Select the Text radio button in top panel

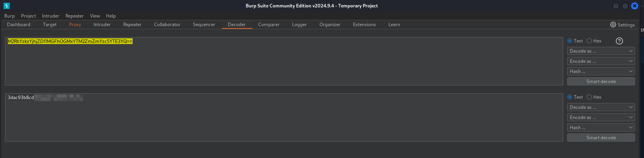[x=570, y=41]
